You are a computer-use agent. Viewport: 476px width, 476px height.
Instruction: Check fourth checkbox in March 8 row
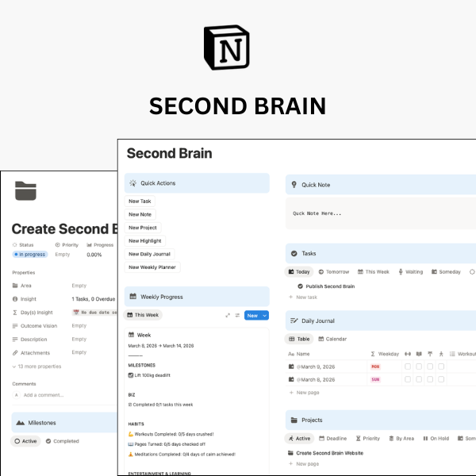pos(441,379)
